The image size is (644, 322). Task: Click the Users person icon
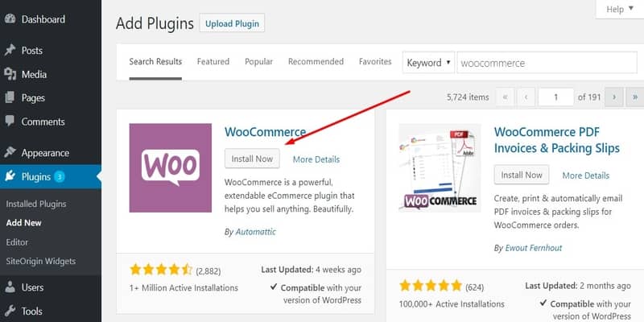point(10,287)
